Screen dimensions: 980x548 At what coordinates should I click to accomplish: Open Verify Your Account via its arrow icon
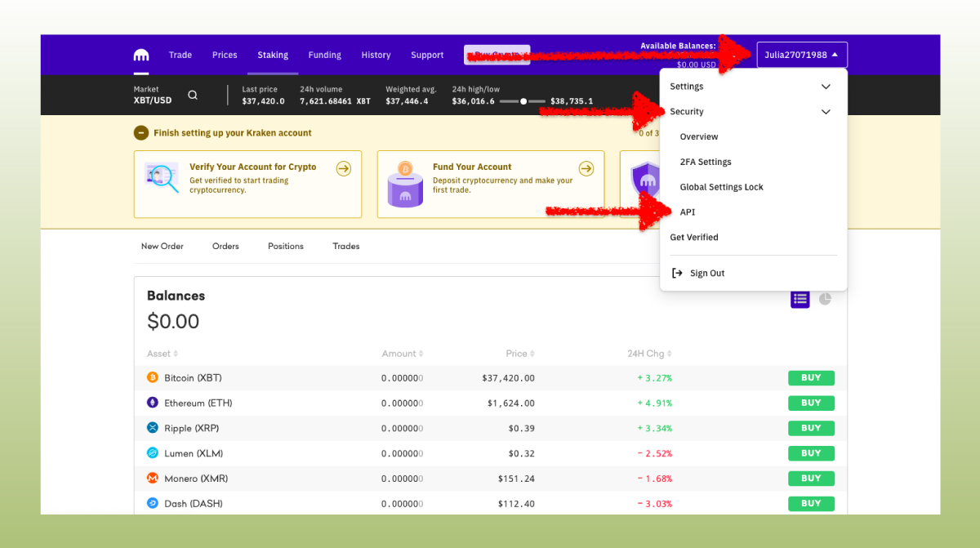(343, 168)
